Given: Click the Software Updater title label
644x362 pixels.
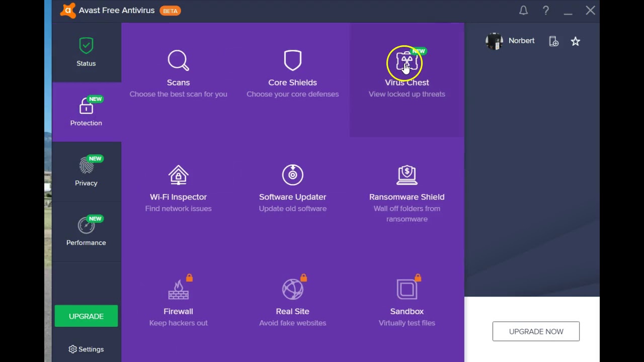Looking at the screenshot, I should (292, 197).
